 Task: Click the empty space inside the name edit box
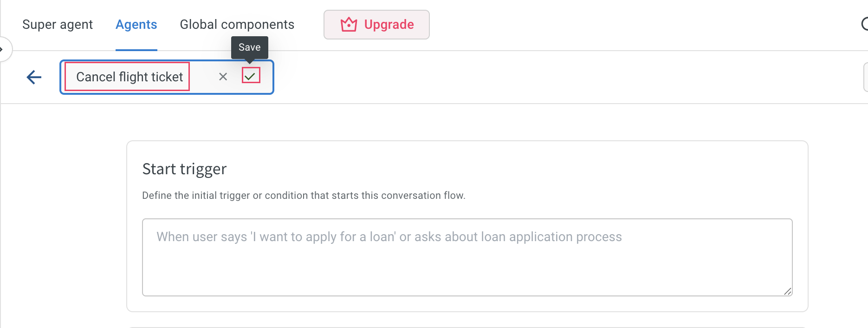click(x=202, y=77)
